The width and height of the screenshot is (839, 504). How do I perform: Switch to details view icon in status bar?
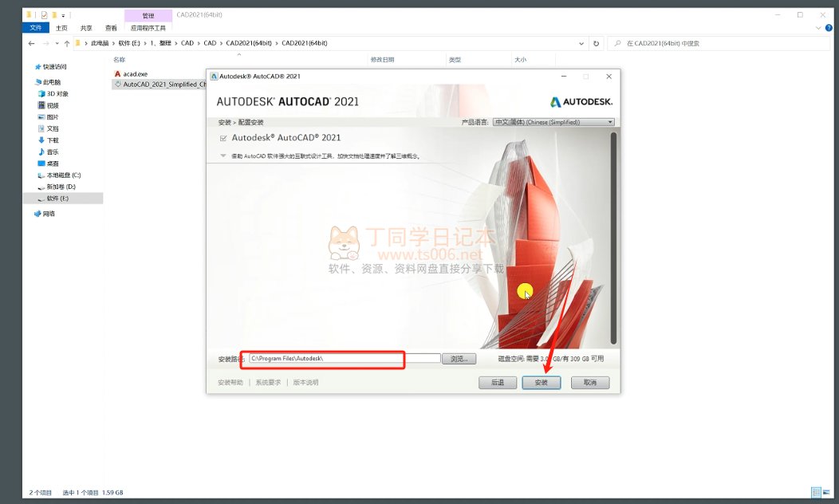coord(816,492)
